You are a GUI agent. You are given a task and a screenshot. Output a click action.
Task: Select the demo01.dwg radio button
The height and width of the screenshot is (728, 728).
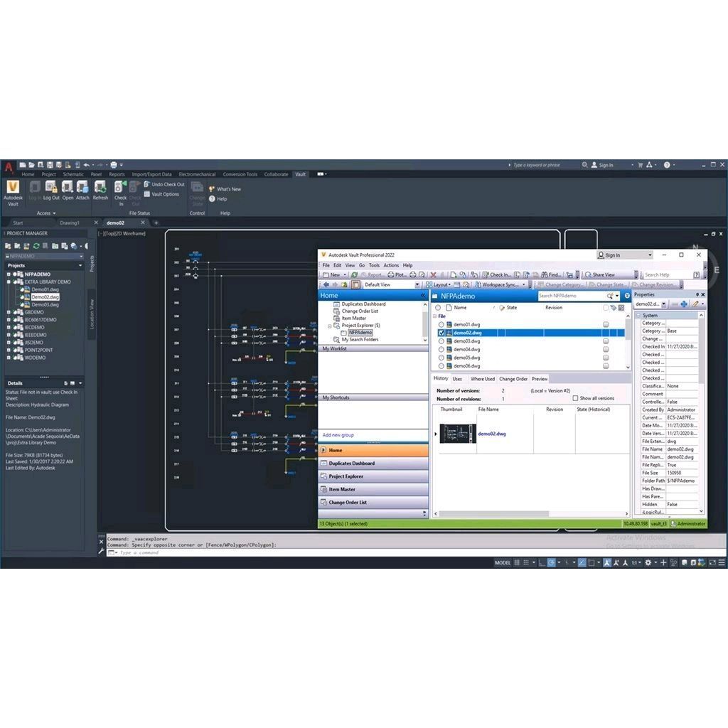click(441, 324)
